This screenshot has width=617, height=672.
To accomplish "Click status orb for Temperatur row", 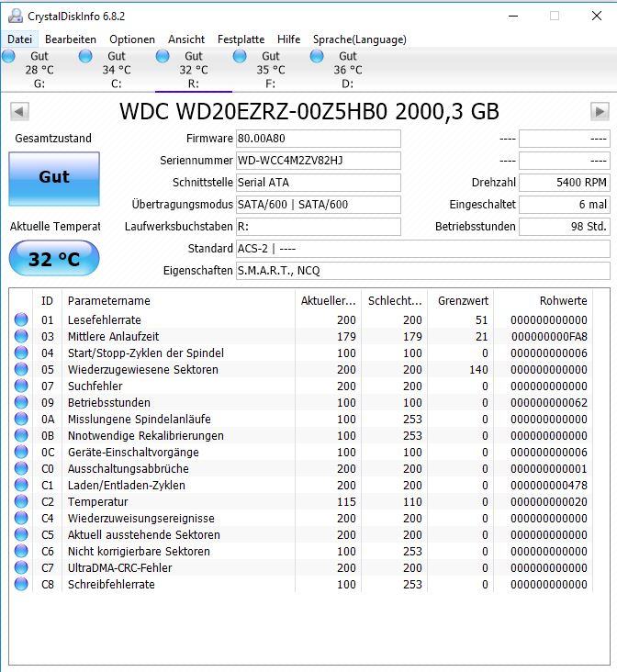I will pyautogui.click(x=21, y=501).
